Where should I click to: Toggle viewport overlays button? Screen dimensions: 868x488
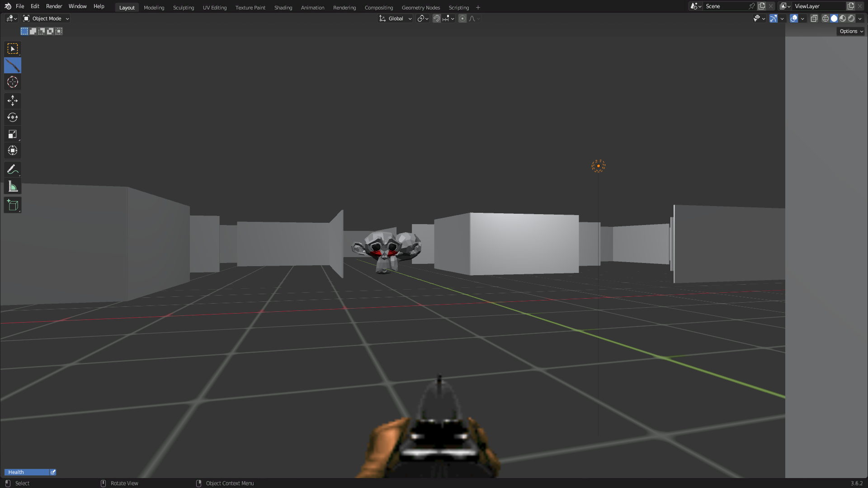point(794,19)
